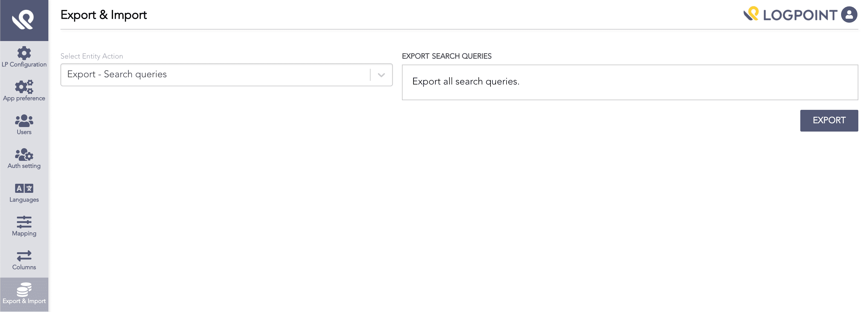The width and height of the screenshot is (868, 312).
Task: Open the Columns configuration
Action: click(x=24, y=259)
